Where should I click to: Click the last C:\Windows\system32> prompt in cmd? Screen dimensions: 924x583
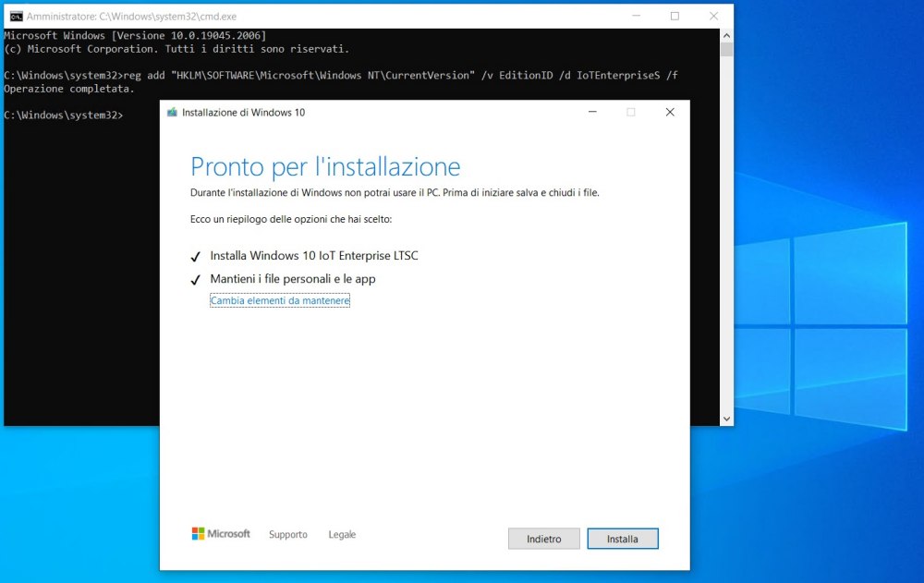pos(63,115)
